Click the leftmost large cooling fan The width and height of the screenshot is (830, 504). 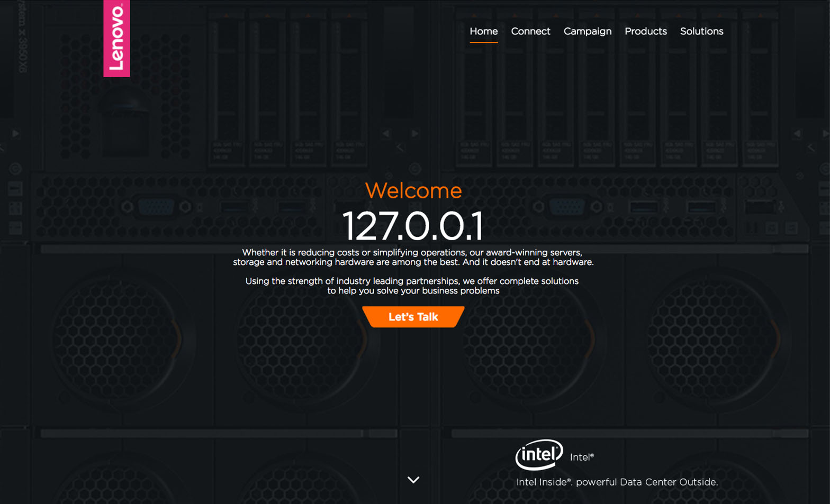(122, 338)
